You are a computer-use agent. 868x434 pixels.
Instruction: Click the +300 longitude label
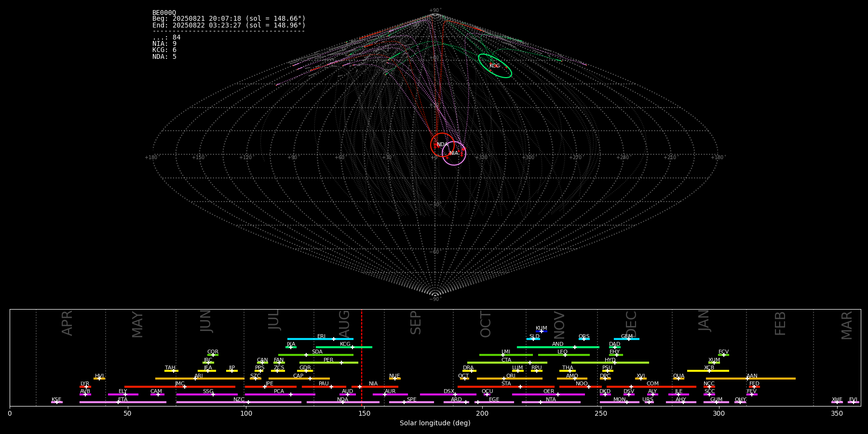point(528,157)
